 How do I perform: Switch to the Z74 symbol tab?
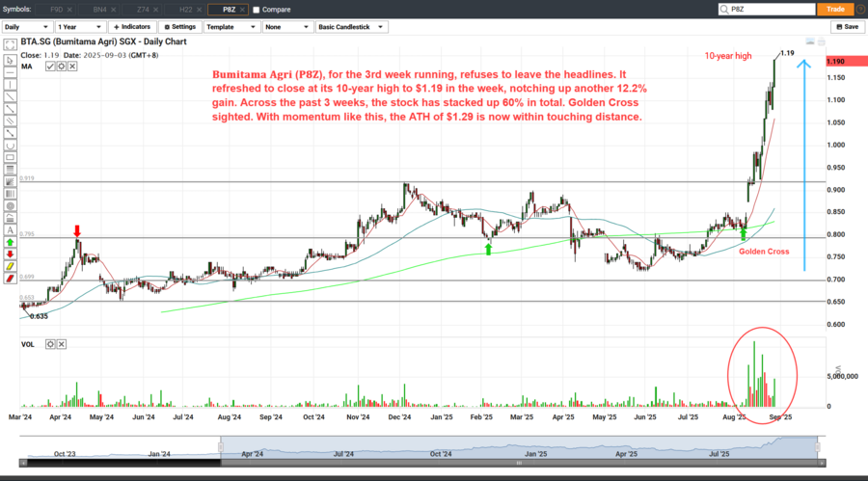[143, 10]
